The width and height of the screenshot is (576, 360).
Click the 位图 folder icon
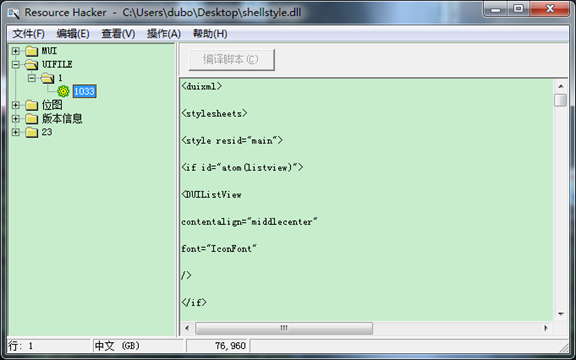(32, 105)
